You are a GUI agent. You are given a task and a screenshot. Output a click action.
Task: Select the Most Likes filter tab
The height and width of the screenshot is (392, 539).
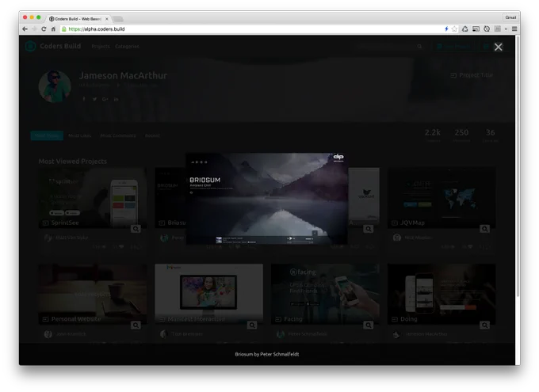(79, 135)
